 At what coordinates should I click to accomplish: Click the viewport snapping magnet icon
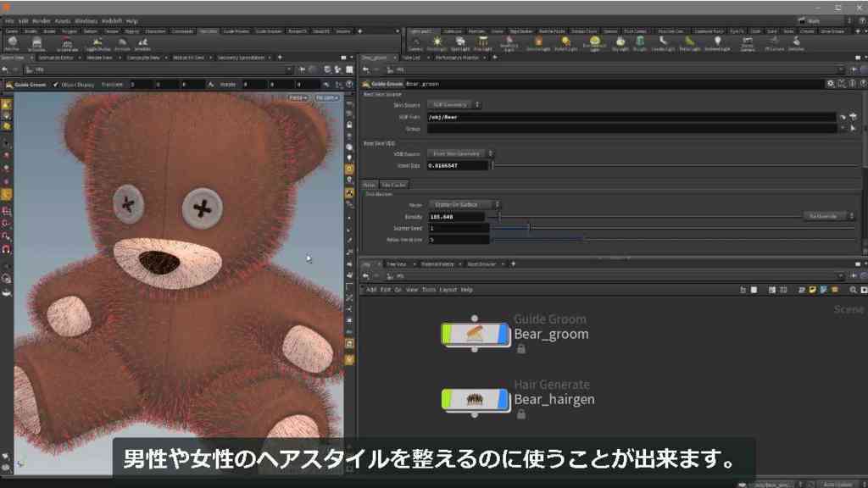(6, 250)
